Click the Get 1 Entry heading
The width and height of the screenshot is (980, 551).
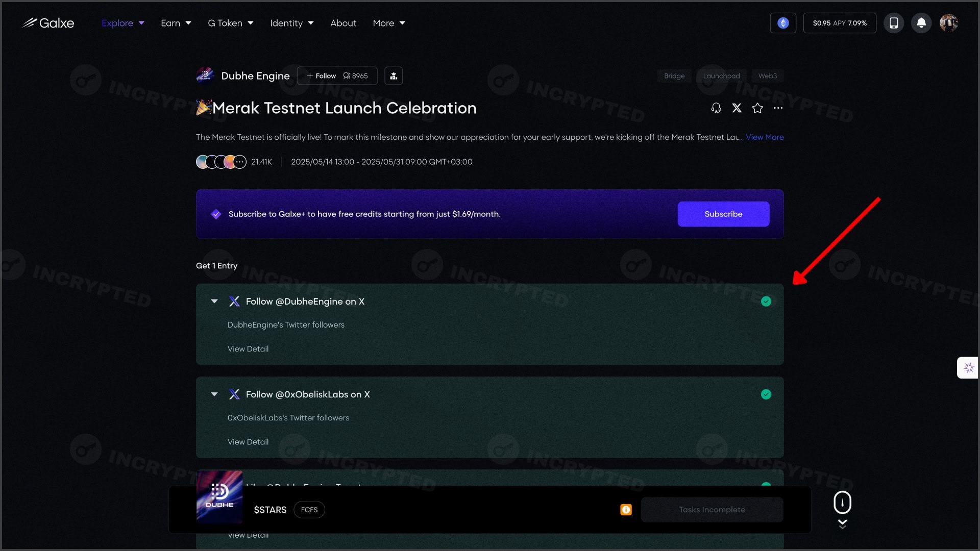(216, 266)
